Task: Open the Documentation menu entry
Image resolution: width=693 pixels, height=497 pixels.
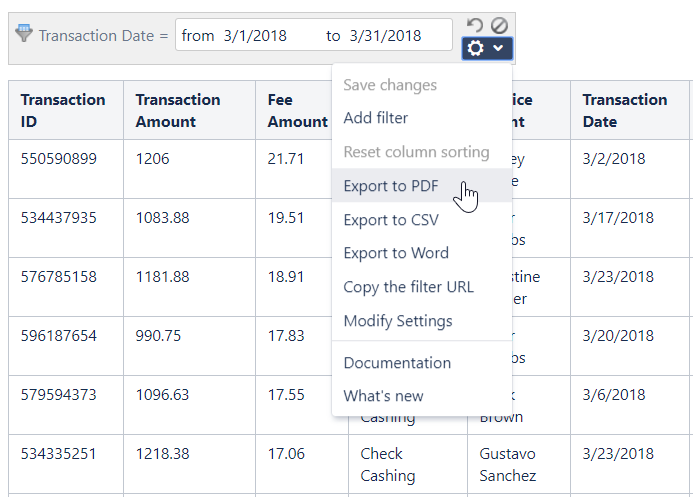Action: click(x=396, y=363)
